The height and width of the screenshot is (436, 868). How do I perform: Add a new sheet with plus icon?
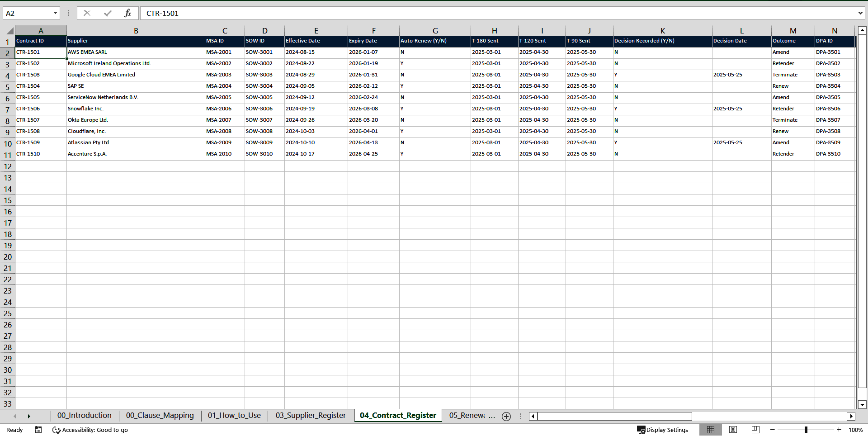(506, 416)
